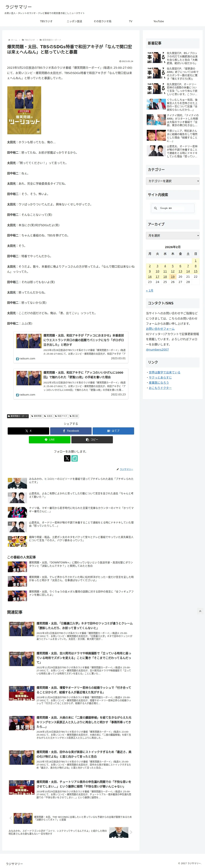Focus the Google site search field
Screen dimensions: 205x868
click(176, 208)
